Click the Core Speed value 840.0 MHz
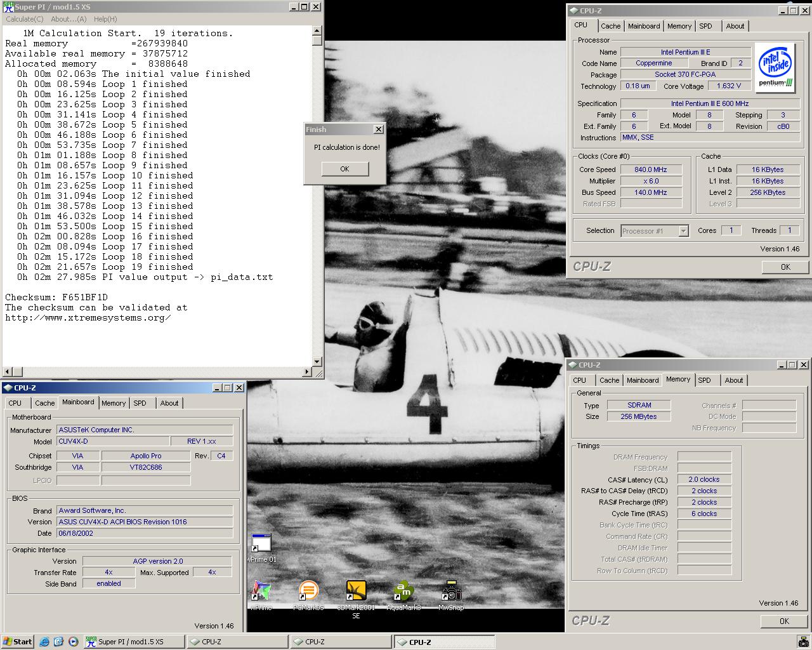Image resolution: width=812 pixels, height=650 pixels. [x=651, y=169]
